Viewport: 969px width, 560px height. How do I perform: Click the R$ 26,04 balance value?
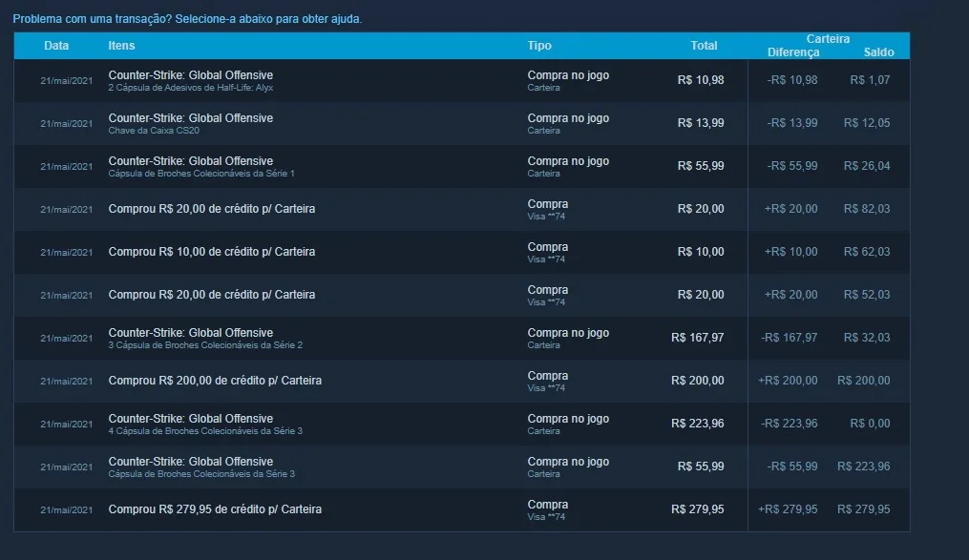click(x=867, y=166)
